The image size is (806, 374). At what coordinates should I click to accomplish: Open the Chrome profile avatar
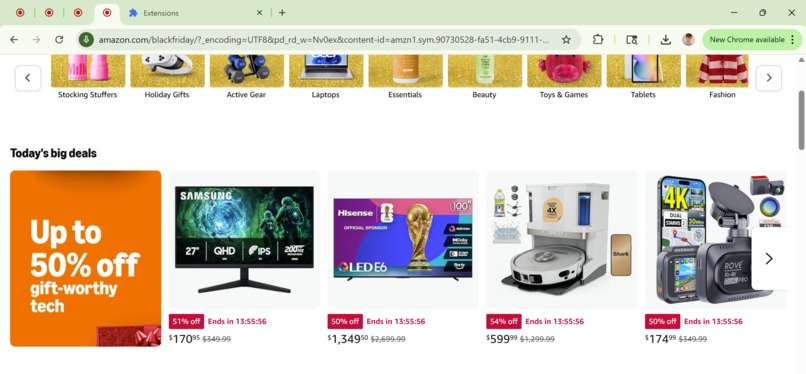[x=688, y=40]
